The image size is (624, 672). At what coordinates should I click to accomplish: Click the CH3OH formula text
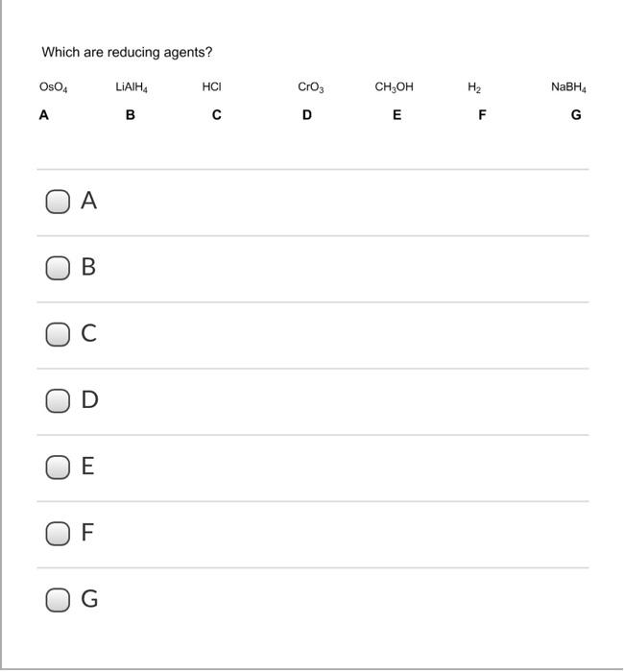click(x=395, y=87)
